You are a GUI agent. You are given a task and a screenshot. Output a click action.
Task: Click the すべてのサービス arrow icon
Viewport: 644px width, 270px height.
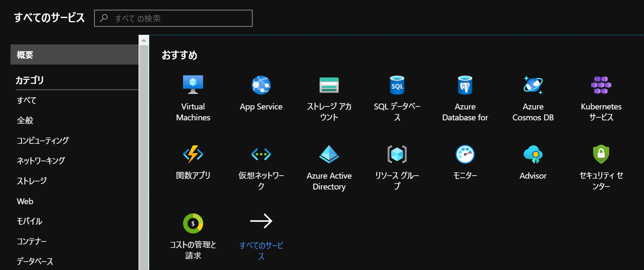(261, 221)
